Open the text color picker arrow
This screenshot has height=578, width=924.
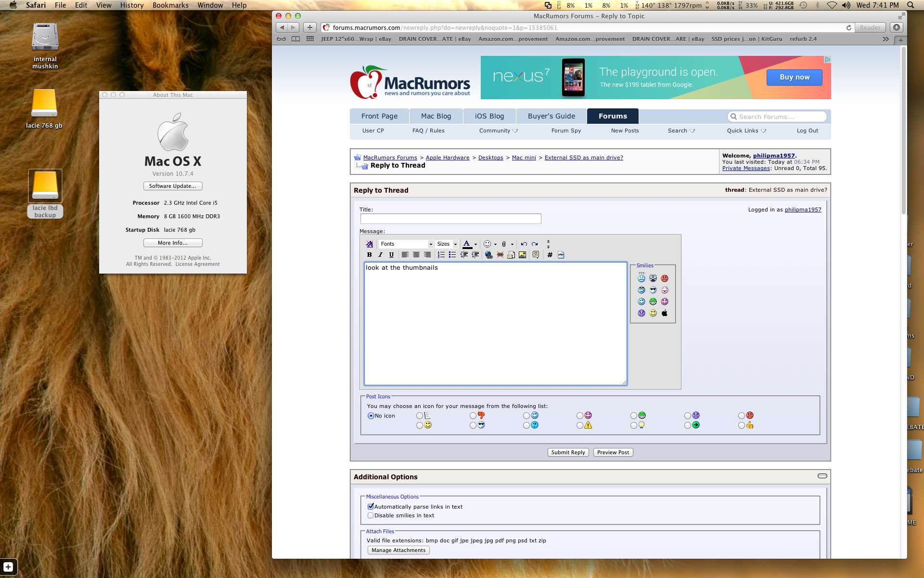[x=475, y=244]
